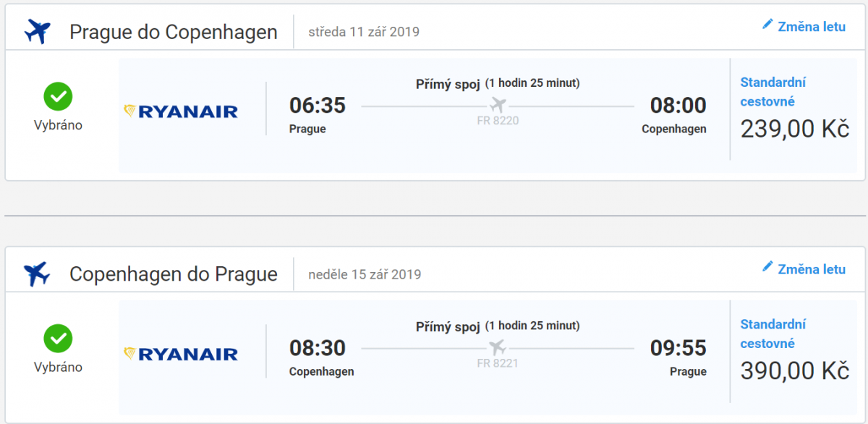Image resolution: width=868 pixels, height=424 pixels.
Task: Click the Ryanair logo on the Prague departure
Action: [x=181, y=111]
